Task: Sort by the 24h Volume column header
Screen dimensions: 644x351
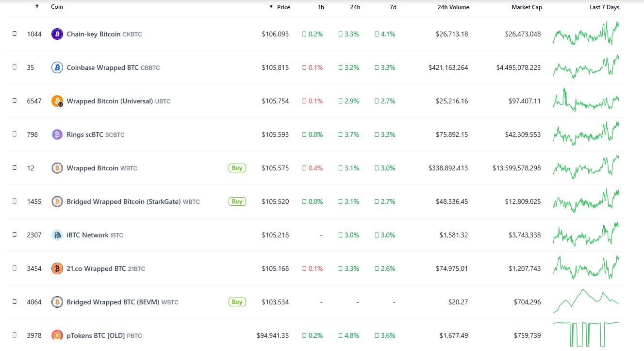Action: [x=453, y=7]
